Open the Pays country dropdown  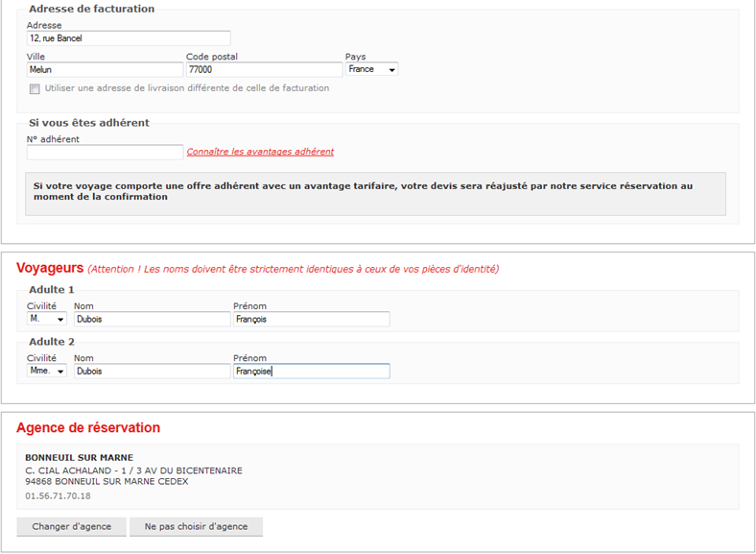click(371, 69)
